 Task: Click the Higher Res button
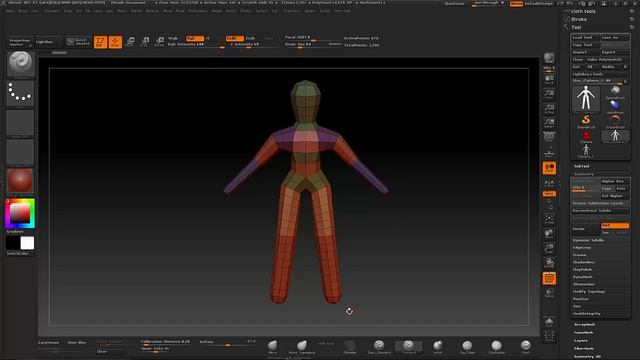tap(615, 181)
